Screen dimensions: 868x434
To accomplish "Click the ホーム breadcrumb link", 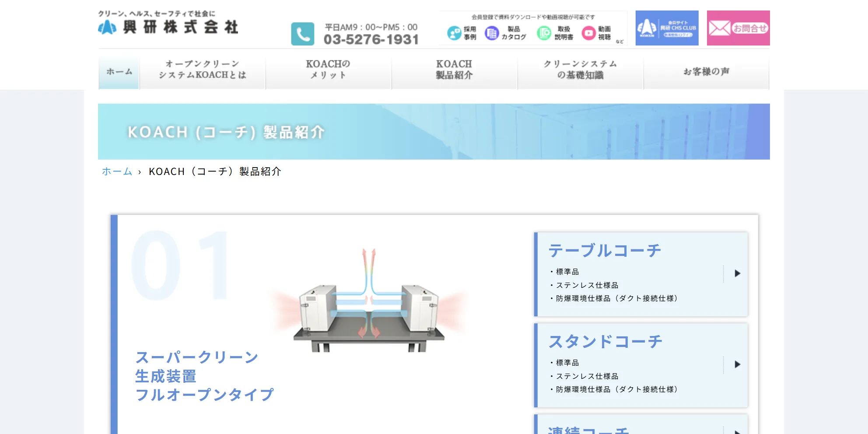I will pyautogui.click(x=117, y=171).
